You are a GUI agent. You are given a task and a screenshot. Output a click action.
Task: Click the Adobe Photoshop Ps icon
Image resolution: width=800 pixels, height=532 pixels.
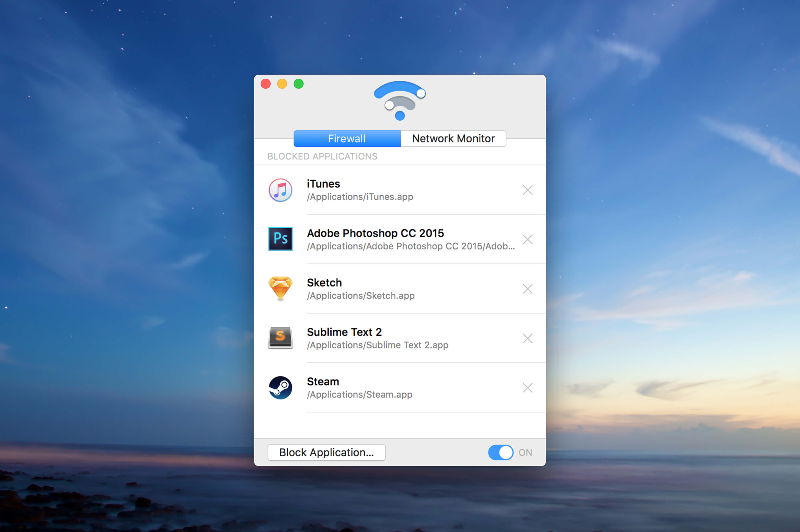coord(280,239)
